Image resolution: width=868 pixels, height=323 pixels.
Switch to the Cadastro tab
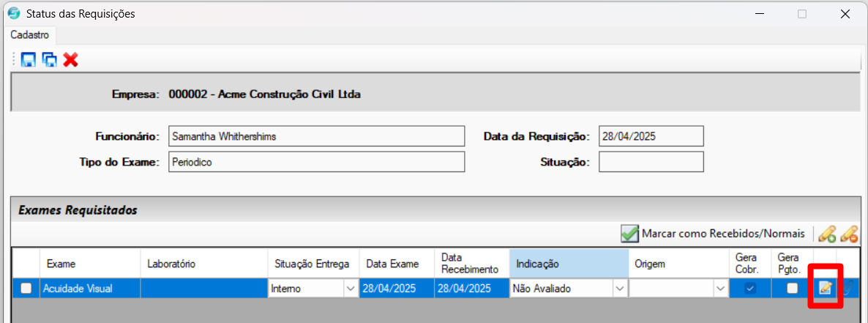(30, 35)
